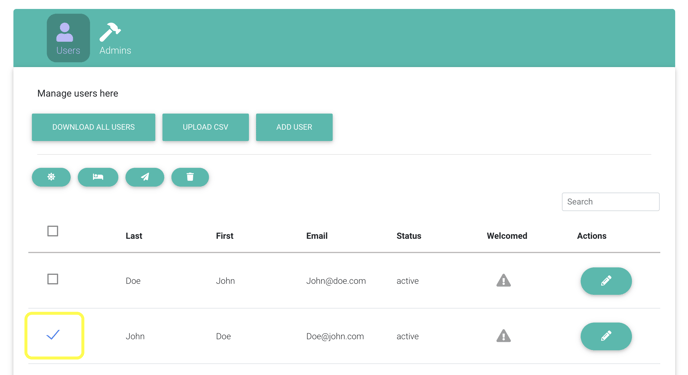Select the Doe@john.com email cell

335,336
